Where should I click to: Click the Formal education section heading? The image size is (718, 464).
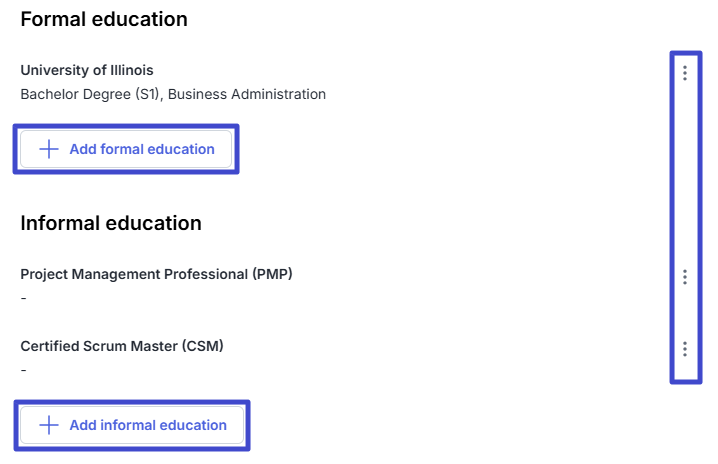pyautogui.click(x=104, y=19)
